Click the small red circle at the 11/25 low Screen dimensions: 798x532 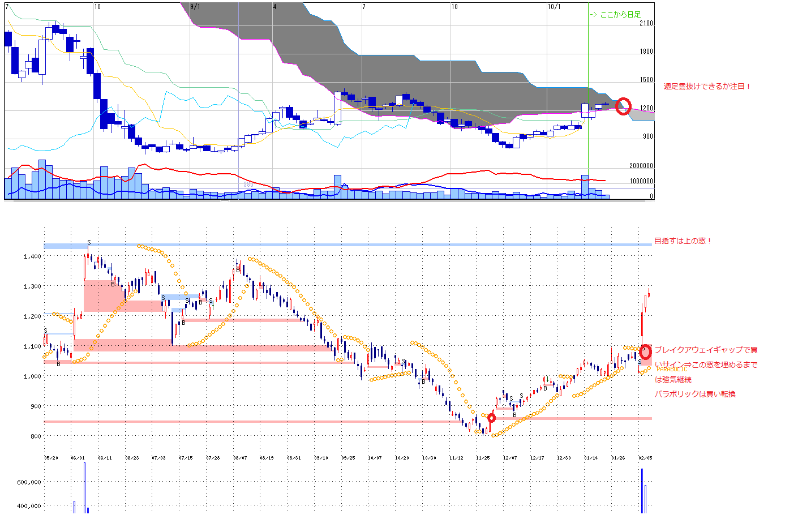tap(491, 418)
